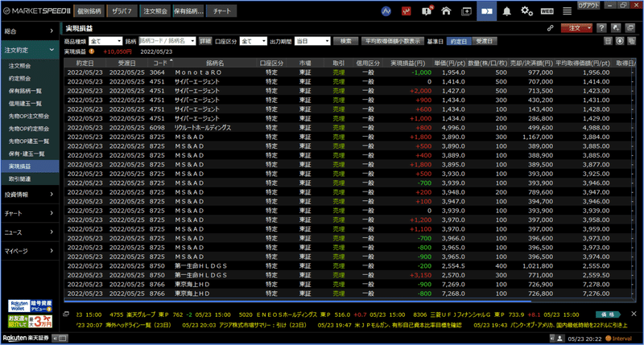Click the WEB icon
The image size is (644, 345).
(547, 11)
